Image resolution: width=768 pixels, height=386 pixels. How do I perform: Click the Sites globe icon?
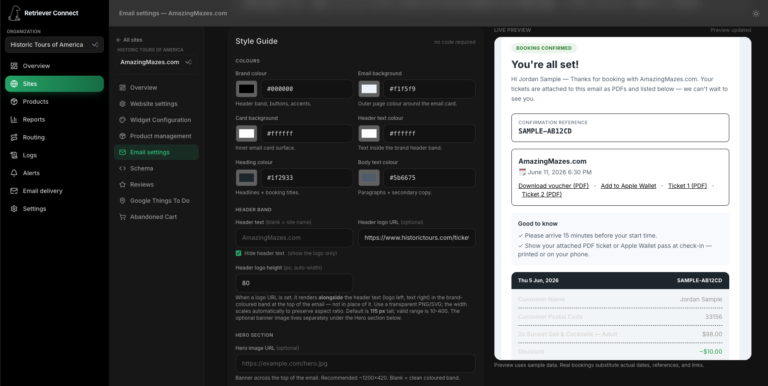coord(14,84)
